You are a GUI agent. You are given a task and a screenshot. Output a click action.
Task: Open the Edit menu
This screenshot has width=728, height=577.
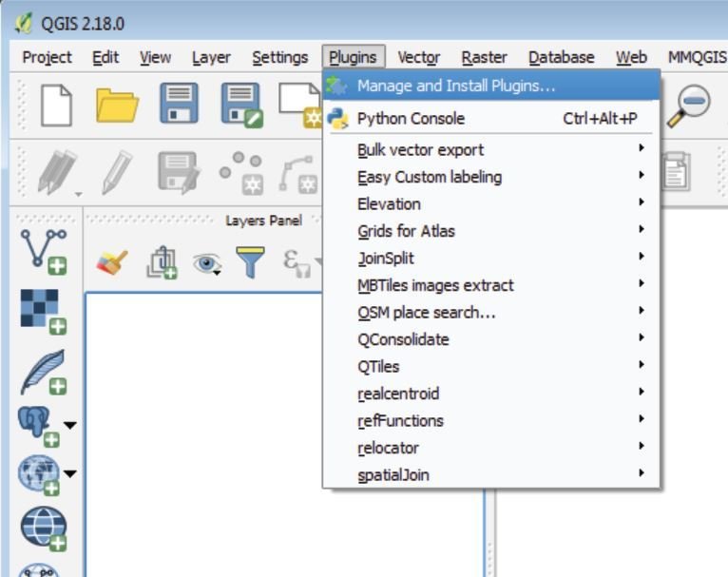click(x=105, y=58)
